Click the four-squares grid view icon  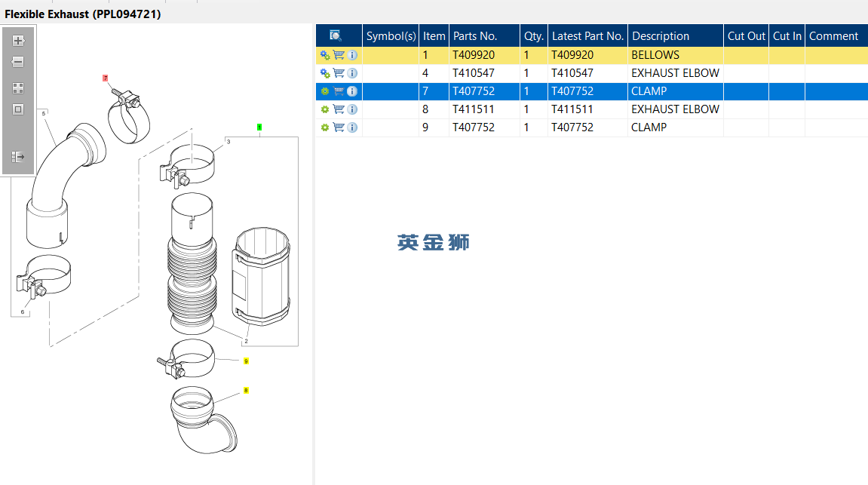[18, 88]
